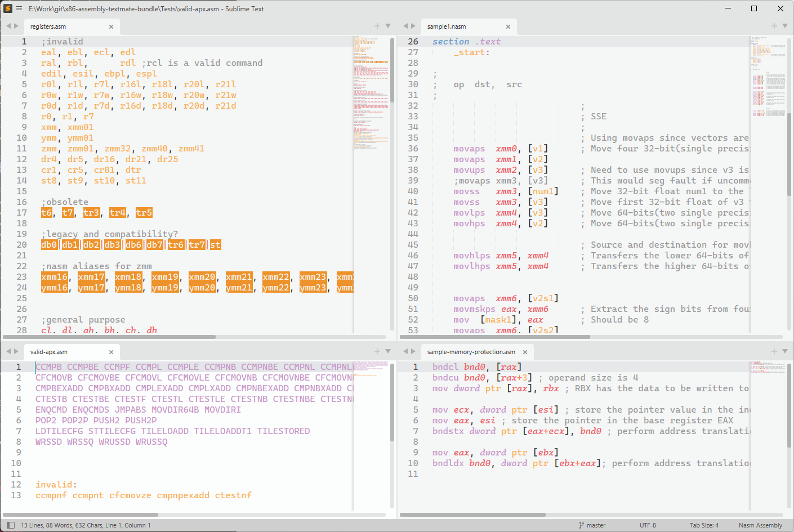Toggle the side bar from status bar

point(10,525)
